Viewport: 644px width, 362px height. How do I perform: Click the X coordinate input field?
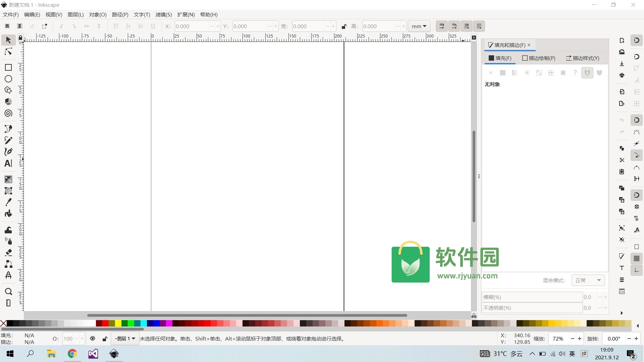click(x=192, y=26)
